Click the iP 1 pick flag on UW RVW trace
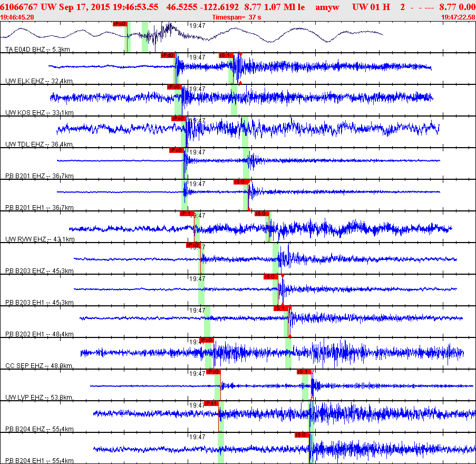This screenshot has width=476, height=464. point(187,214)
